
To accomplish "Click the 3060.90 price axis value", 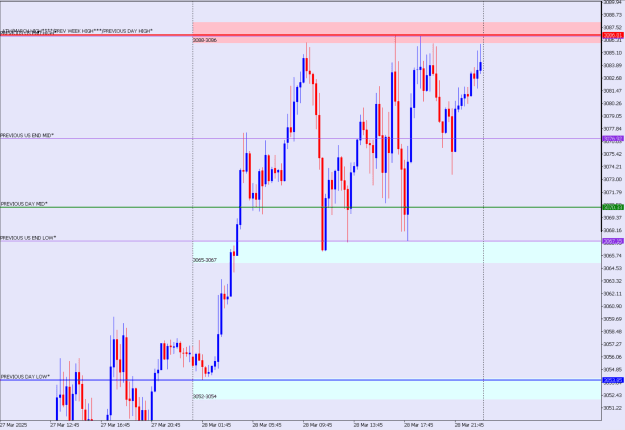I will (x=613, y=306).
